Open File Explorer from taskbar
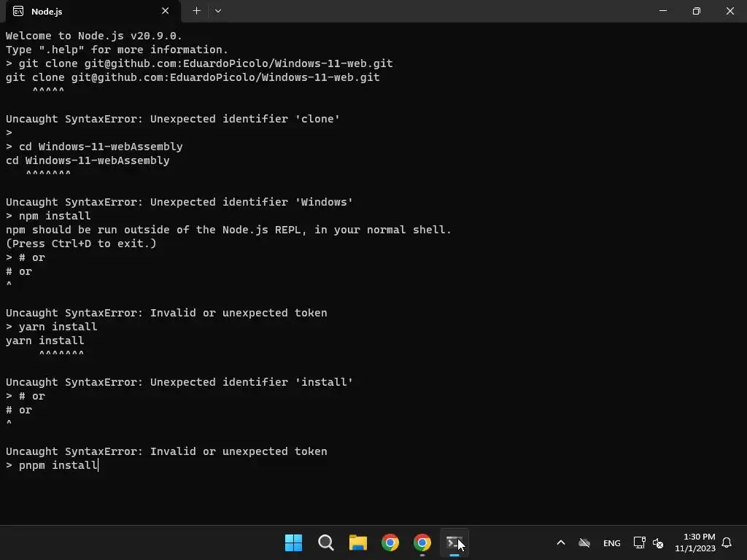This screenshot has width=747, height=560. [x=357, y=542]
